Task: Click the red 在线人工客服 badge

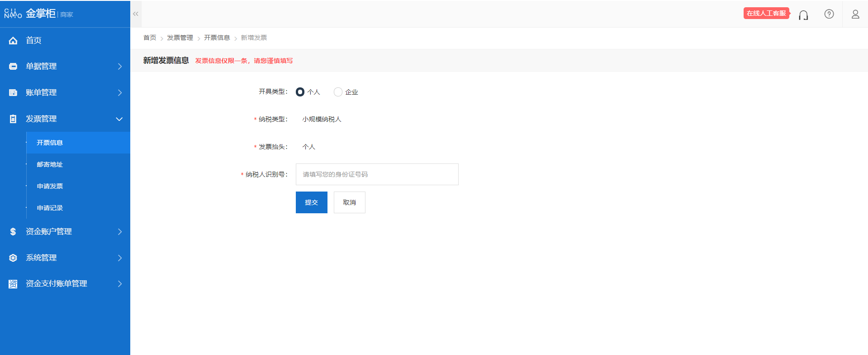Action: 767,13
